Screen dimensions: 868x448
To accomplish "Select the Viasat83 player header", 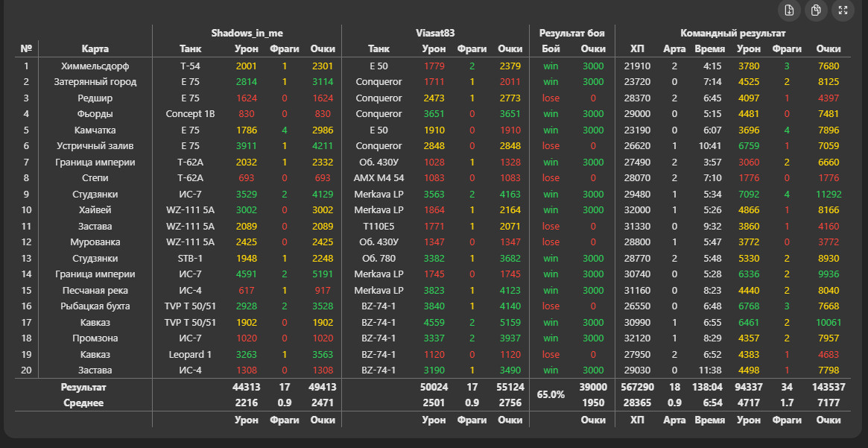I will coord(435,34).
